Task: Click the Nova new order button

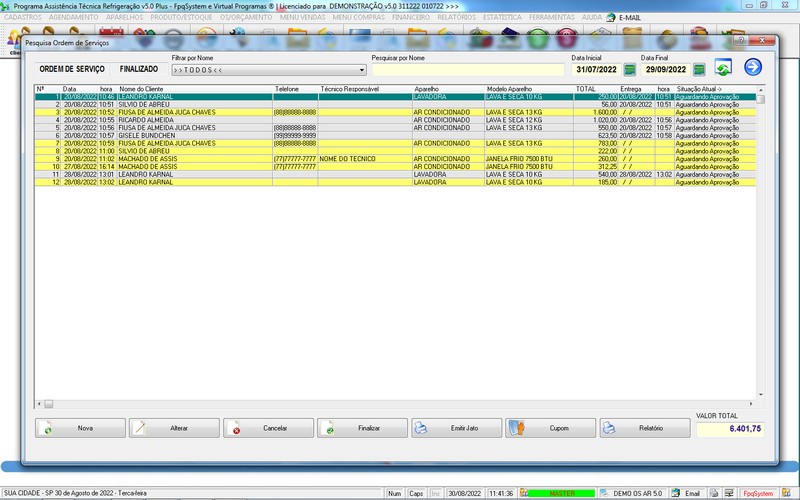Action: (x=78, y=428)
